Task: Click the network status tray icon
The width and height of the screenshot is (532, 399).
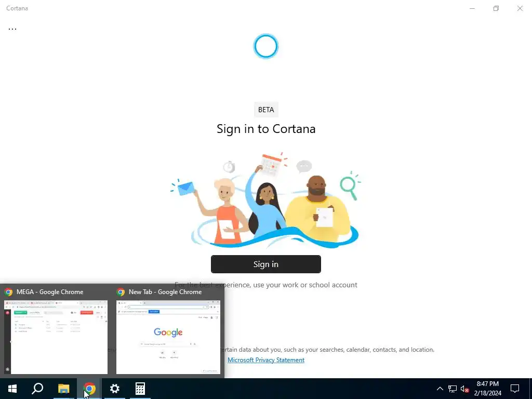Action: (x=453, y=389)
